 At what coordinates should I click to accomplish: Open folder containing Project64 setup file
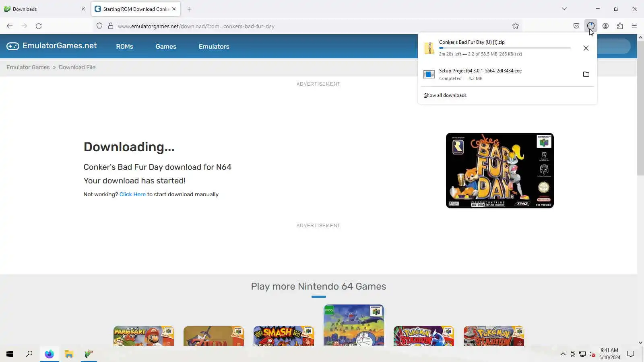pos(586,74)
